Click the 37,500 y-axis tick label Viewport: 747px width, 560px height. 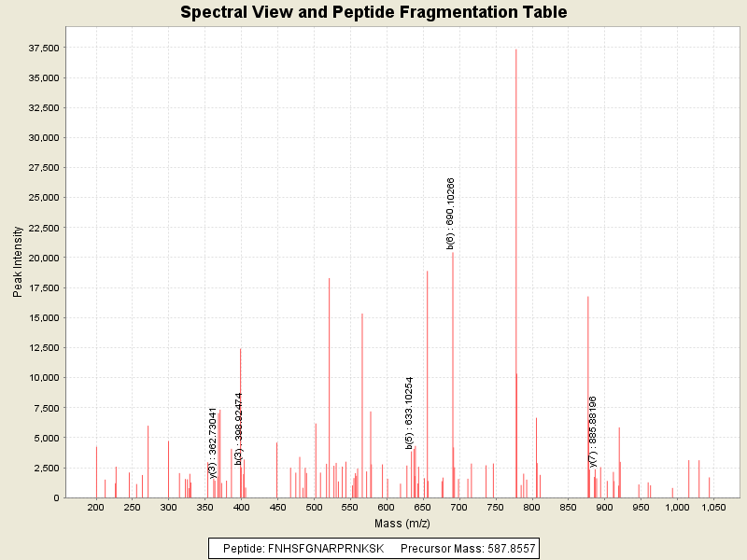pos(44,48)
